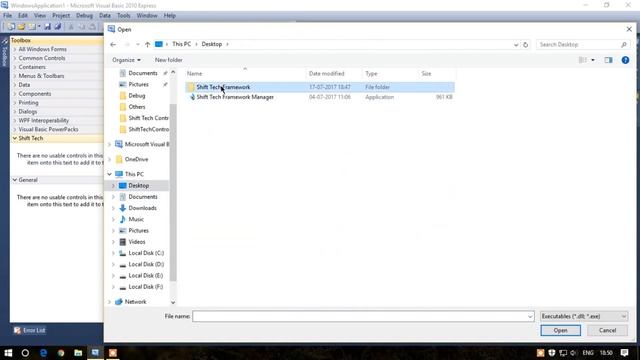
Task: Expand Desktop tree node
Action: (113, 186)
